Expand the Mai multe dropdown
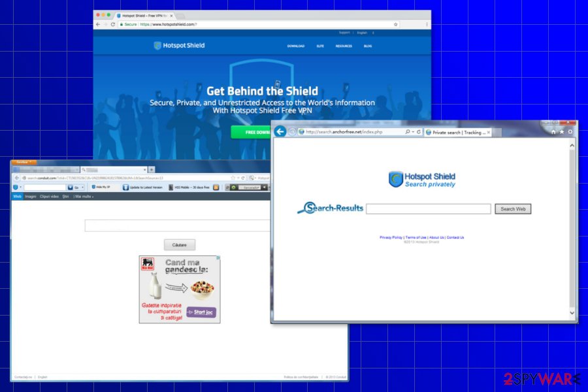Viewport: 588px width, 392px height. (84, 196)
